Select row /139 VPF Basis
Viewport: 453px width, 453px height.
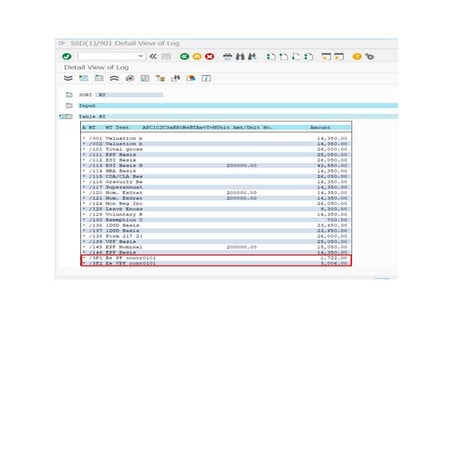point(216,242)
